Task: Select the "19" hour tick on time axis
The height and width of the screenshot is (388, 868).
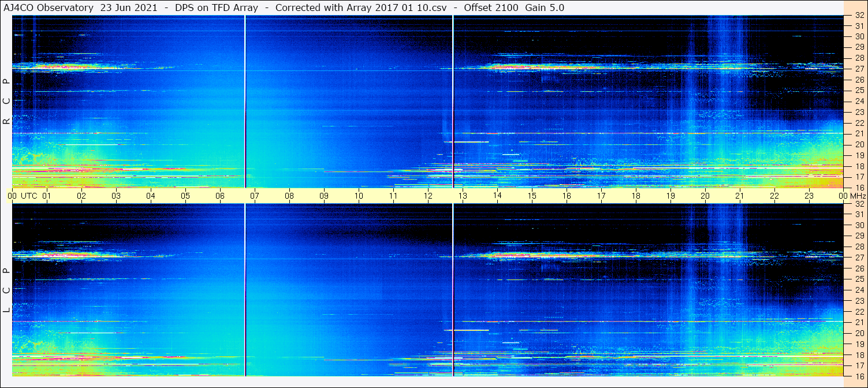Action: (670, 196)
